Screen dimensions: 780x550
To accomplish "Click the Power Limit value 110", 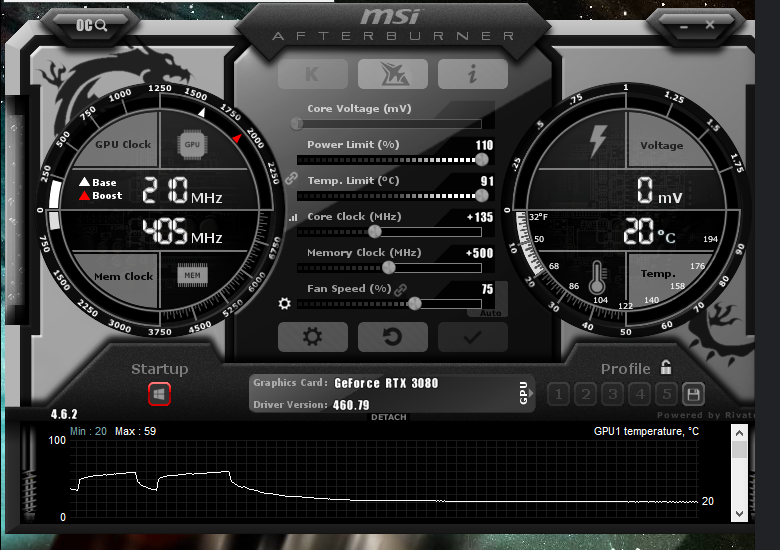I will point(484,145).
